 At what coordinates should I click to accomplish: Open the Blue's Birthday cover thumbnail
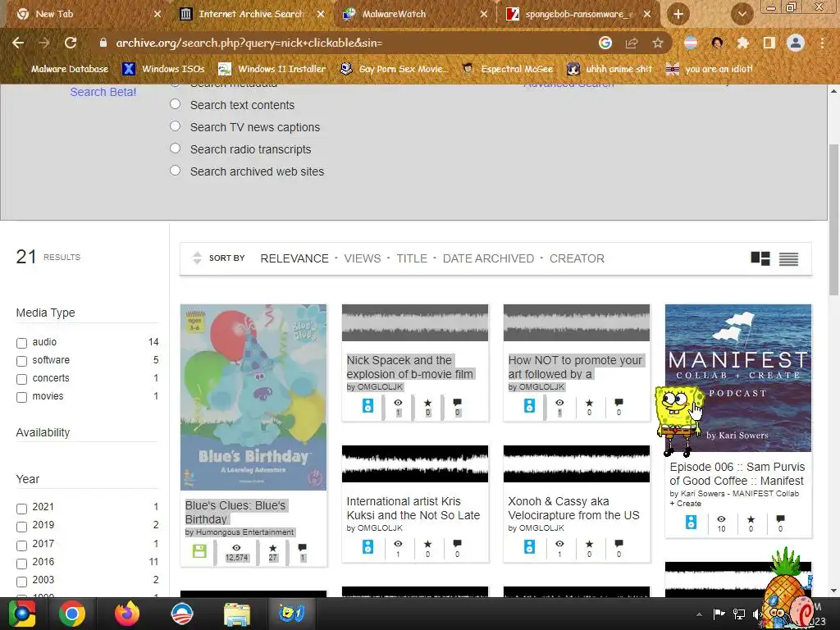[x=253, y=397]
